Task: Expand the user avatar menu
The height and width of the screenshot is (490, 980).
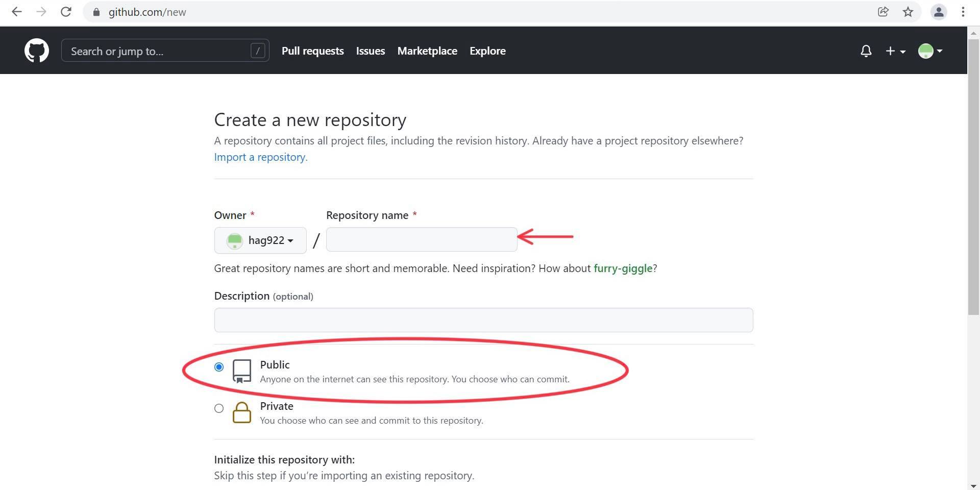Action: [930, 51]
